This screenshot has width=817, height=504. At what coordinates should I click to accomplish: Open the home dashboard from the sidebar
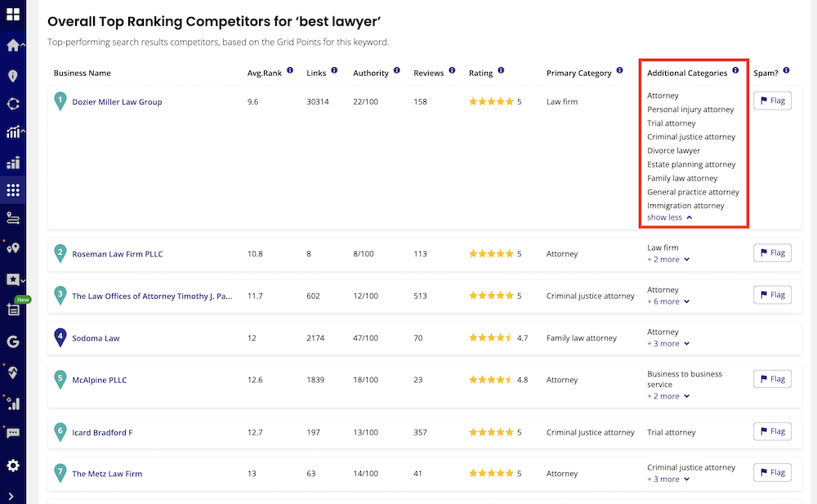click(12, 47)
